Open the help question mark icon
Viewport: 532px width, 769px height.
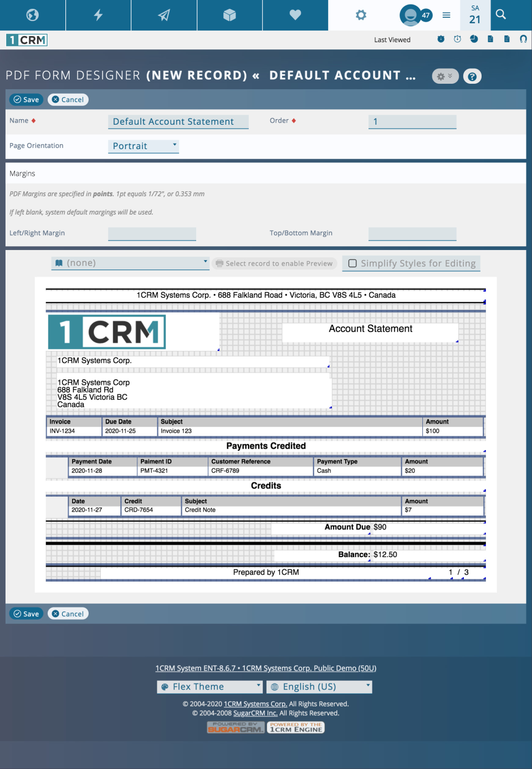point(472,77)
